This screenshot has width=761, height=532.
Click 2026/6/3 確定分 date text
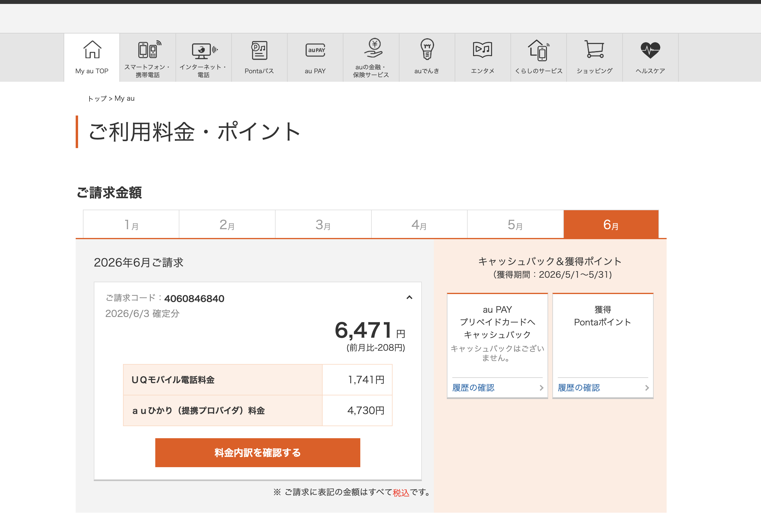point(143,313)
